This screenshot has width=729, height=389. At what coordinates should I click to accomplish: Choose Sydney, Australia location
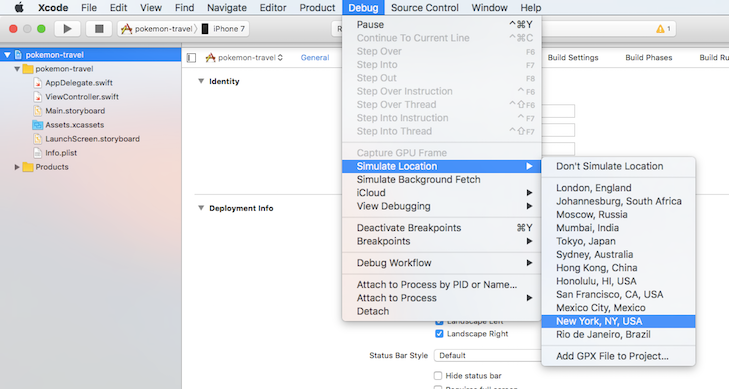coord(618,255)
